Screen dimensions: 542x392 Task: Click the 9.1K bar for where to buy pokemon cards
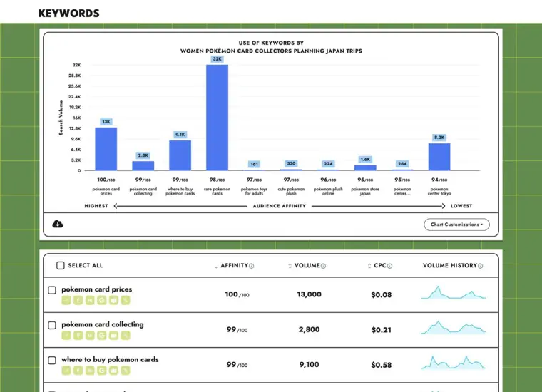[x=180, y=155]
